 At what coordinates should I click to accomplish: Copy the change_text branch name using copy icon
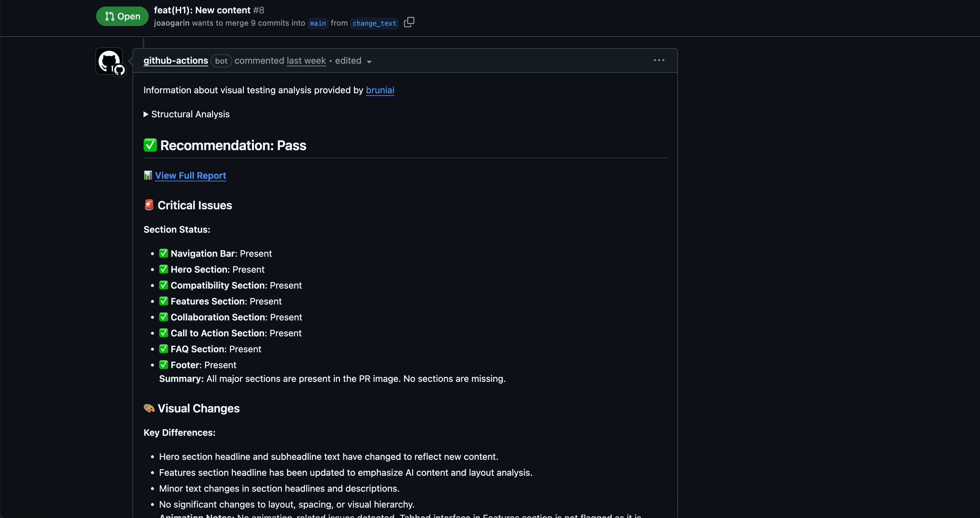point(409,22)
